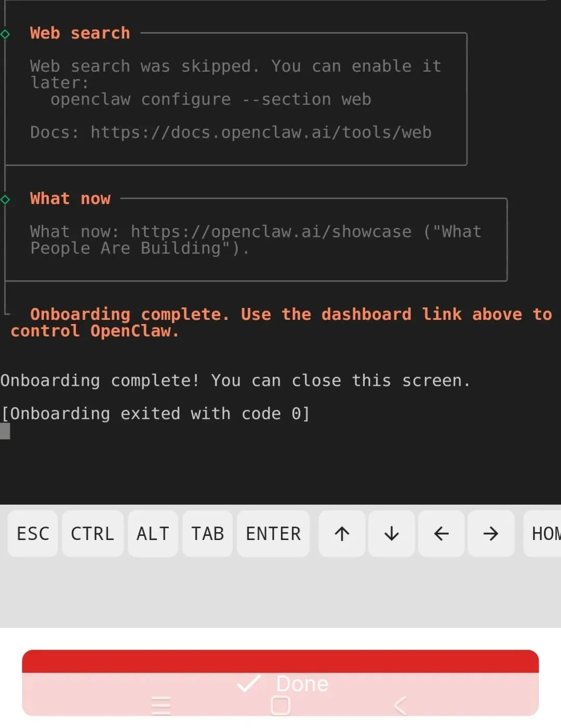This screenshot has width=561, height=728.
Task: Tap the down arrow key
Action: [x=392, y=533]
